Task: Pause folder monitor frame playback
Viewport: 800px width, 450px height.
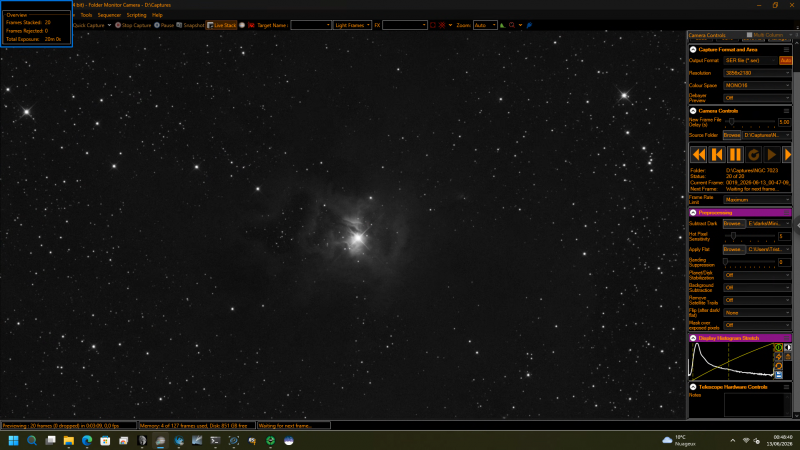Action: pos(735,154)
